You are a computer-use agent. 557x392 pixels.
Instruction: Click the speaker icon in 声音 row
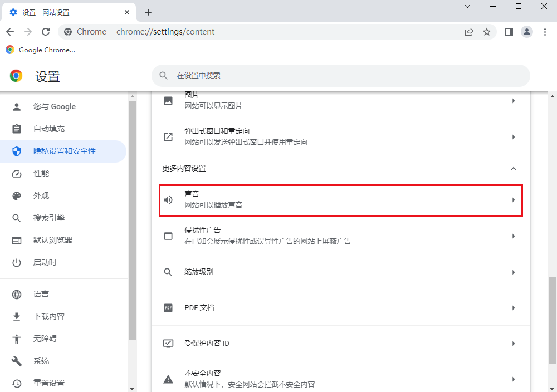click(168, 200)
